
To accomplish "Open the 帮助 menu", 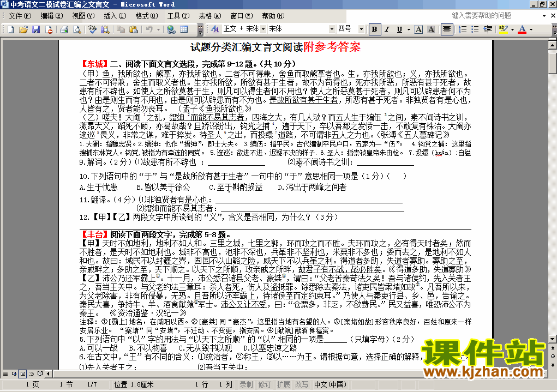I will pos(273,16).
